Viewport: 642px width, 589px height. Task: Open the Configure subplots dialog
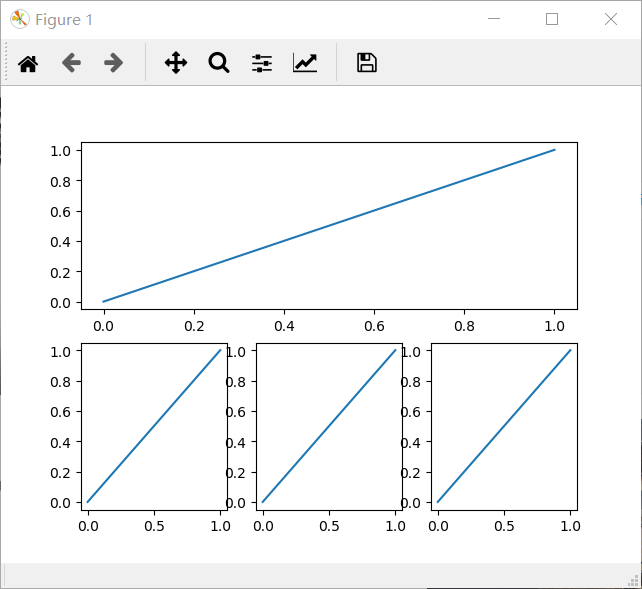(262, 63)
